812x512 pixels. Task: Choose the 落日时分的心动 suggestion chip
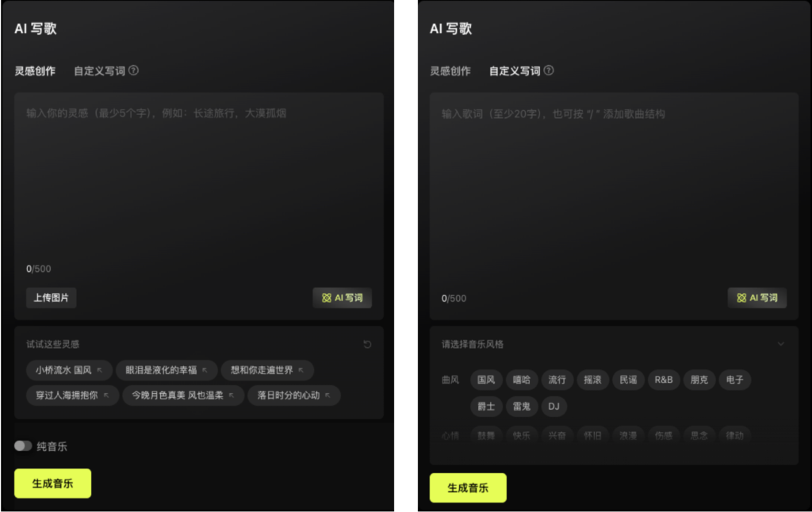coord(294,395)
